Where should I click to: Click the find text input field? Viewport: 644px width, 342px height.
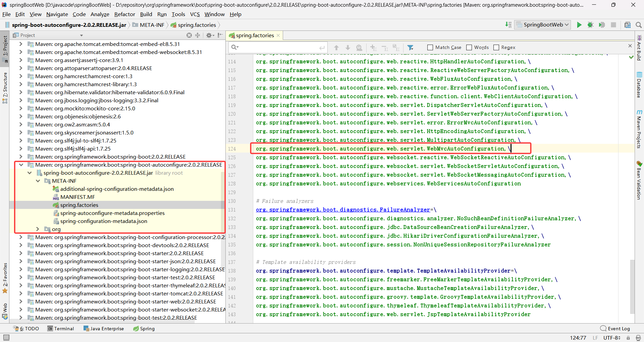point(278,47)
